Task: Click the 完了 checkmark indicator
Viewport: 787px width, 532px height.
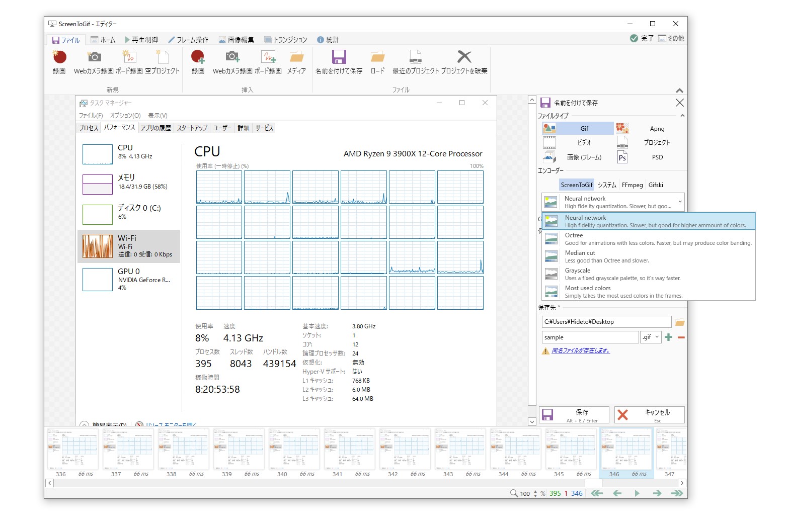Action: click(642, 38)
